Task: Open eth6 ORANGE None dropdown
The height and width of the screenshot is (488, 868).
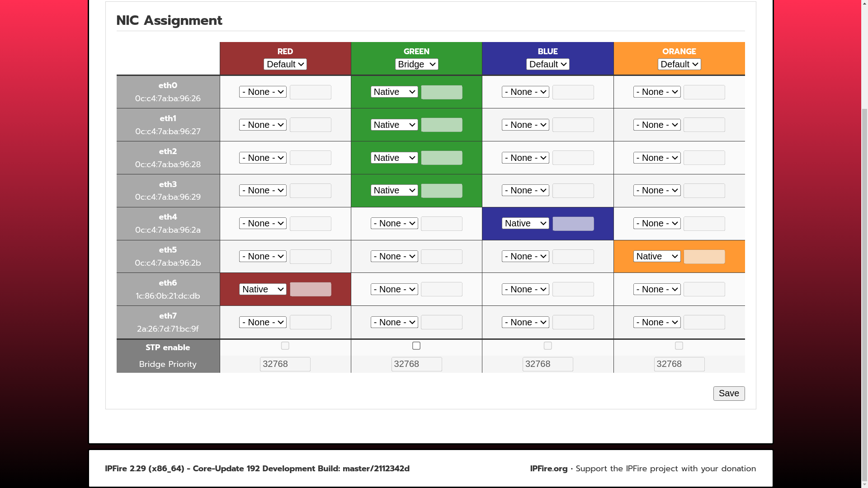Action: [x=657, y=289]
